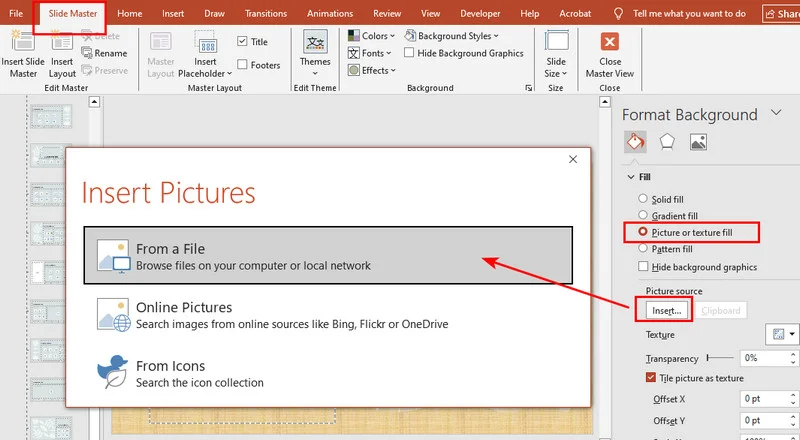This screenshot has height=440, width=800.
Task: Click the Background Styles icon
Action: [x=410, y=36]
